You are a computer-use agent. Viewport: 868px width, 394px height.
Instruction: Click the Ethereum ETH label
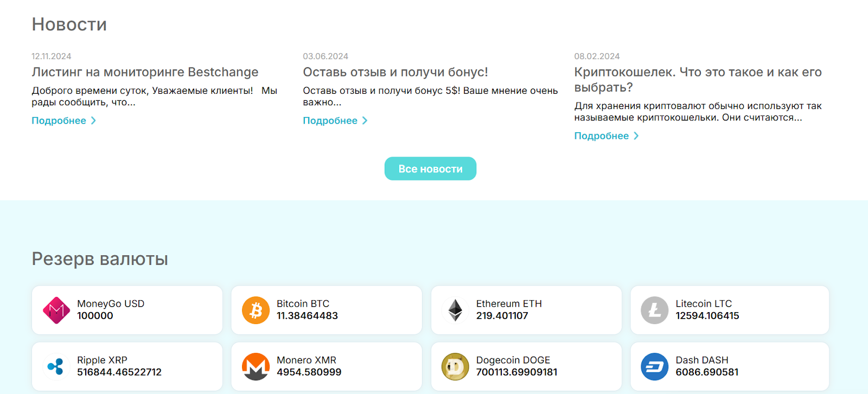pos(509,303)
